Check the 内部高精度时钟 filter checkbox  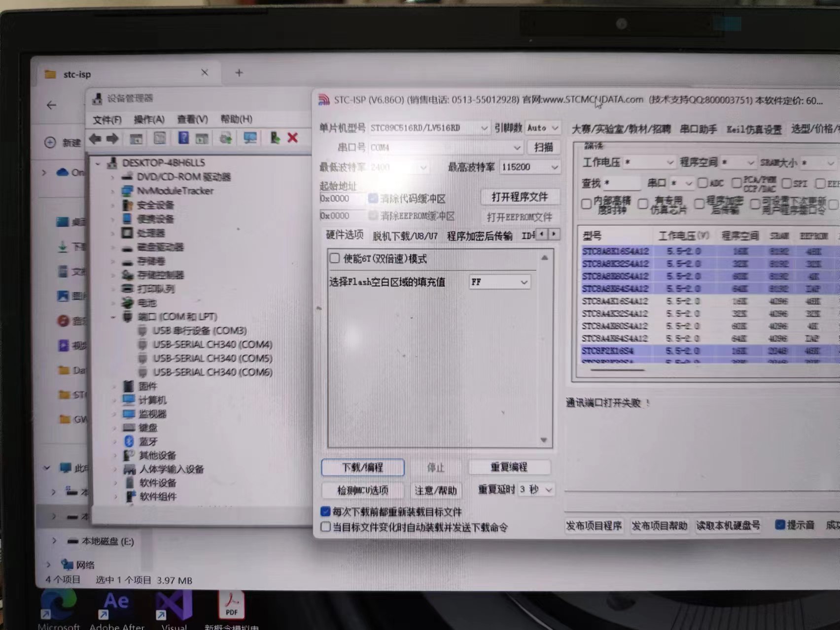click(x=586, y=204)
